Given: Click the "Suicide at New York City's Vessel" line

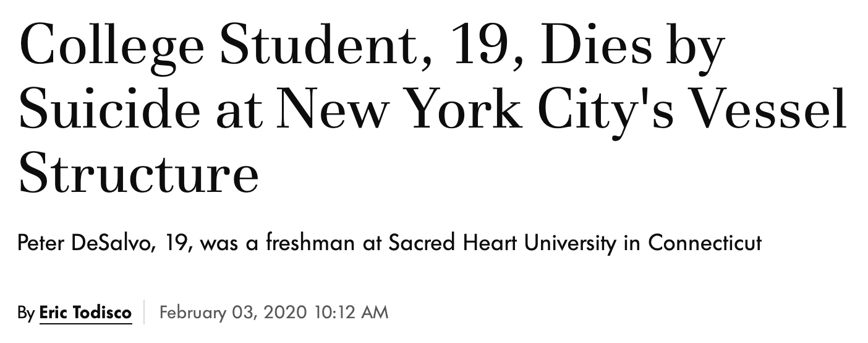Looking at the screenshot, I should pos(433,110).
